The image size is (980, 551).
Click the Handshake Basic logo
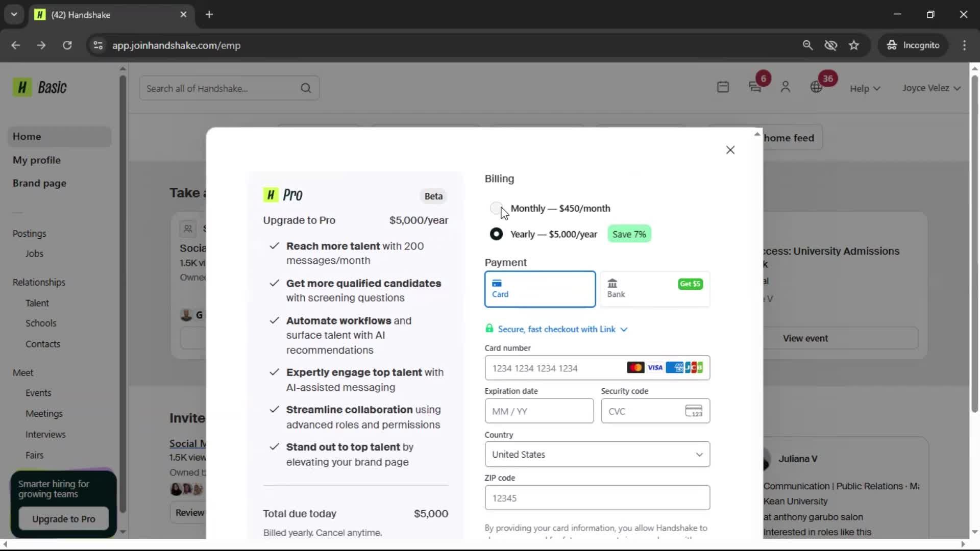coord(40,88)
